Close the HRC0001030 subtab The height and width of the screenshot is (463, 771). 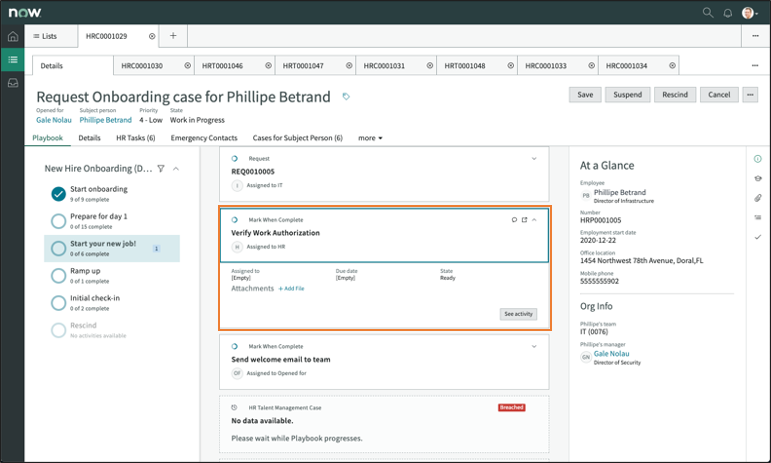pyautogui.click(x=187, y=65)
